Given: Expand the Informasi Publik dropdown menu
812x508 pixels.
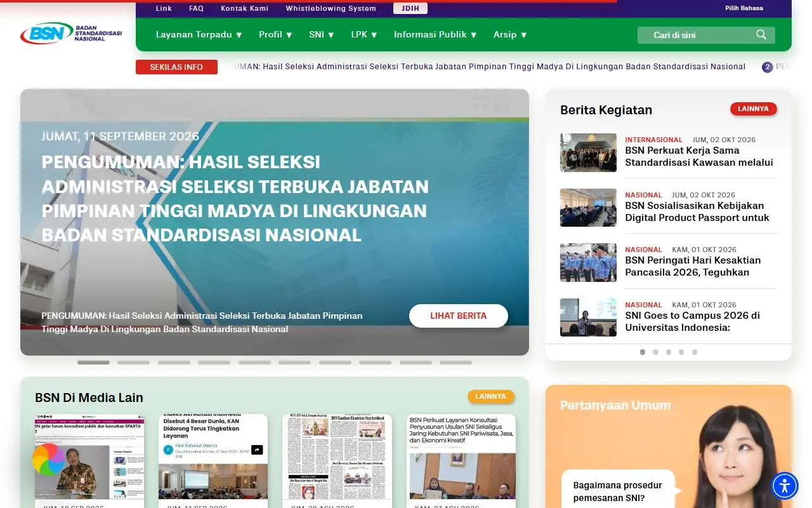Looking at the screenshot, I should (x=435, y=35).
